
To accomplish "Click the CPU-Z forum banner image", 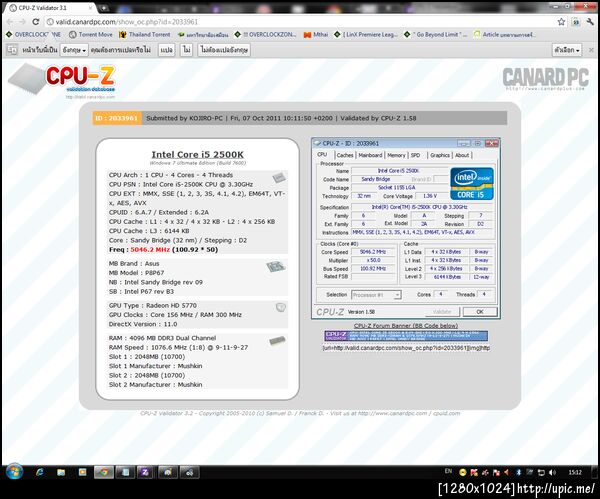I will 406,336.
